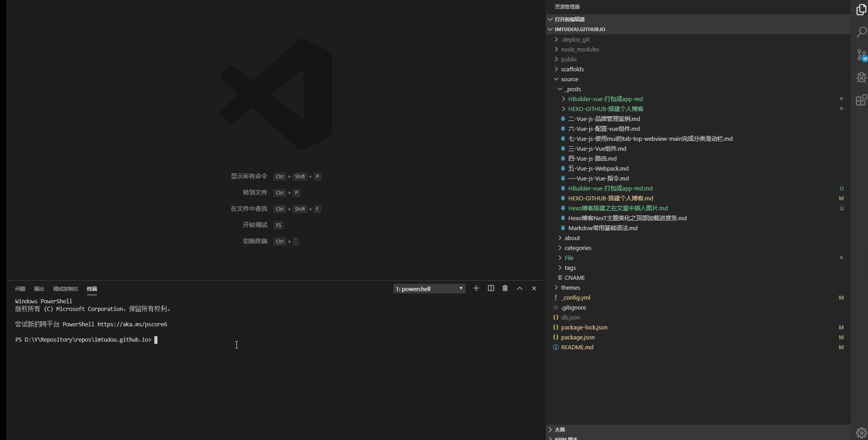Open _config.yml in the explorer
868x440 pixels.
coord(575,298)
